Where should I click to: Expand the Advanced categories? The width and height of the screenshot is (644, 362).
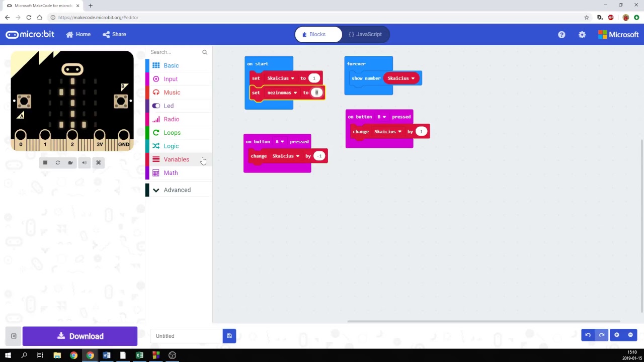[179, 190]
